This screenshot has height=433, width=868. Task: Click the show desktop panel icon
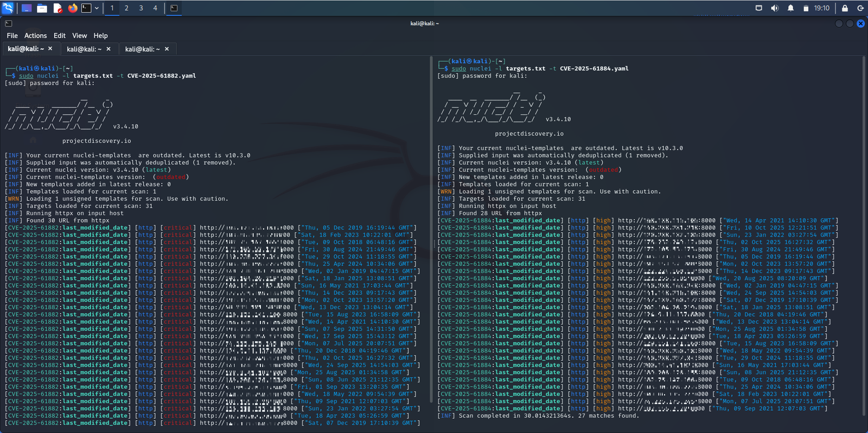click(x=26, y=8)
